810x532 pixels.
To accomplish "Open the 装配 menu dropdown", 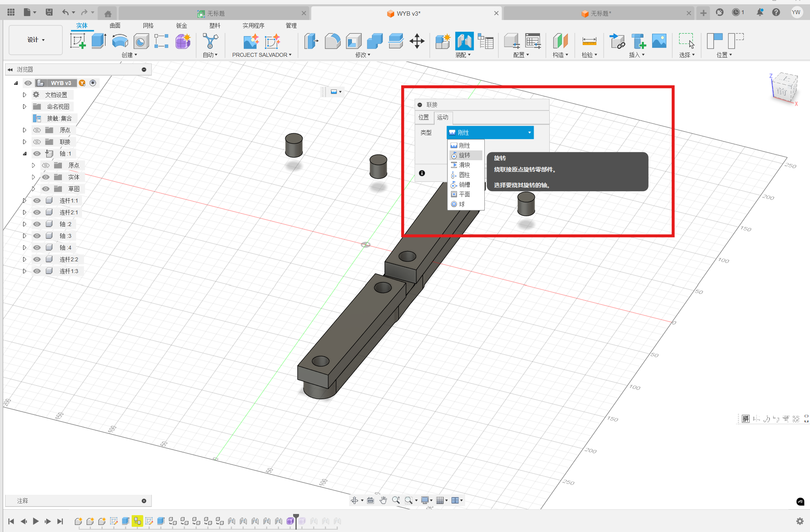I will 463,55.
